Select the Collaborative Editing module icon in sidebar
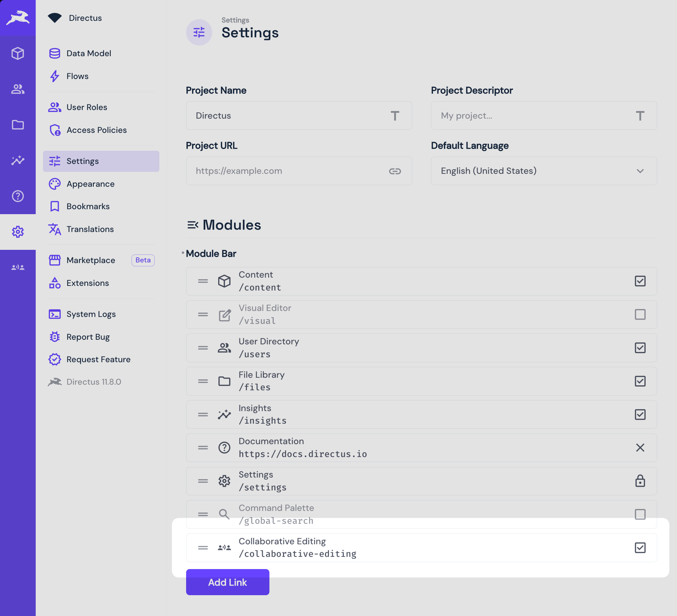Screen dimensions: 677x616 18,267
